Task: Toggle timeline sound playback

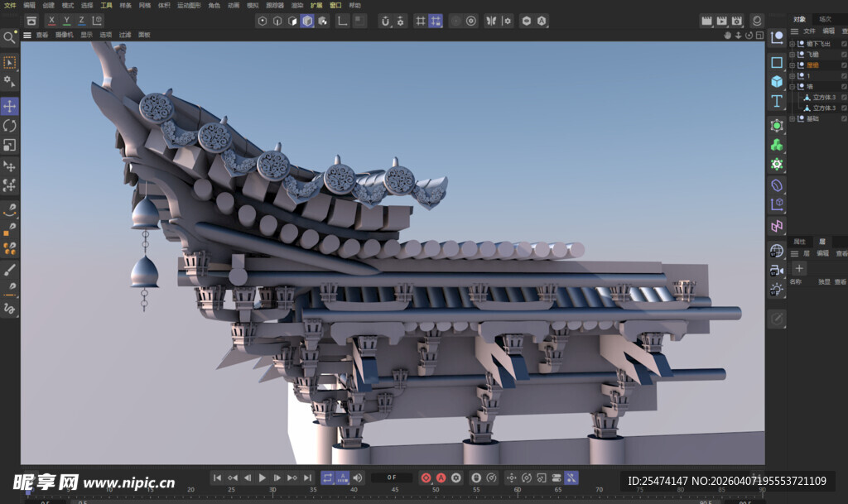Action: coord(358,478)
